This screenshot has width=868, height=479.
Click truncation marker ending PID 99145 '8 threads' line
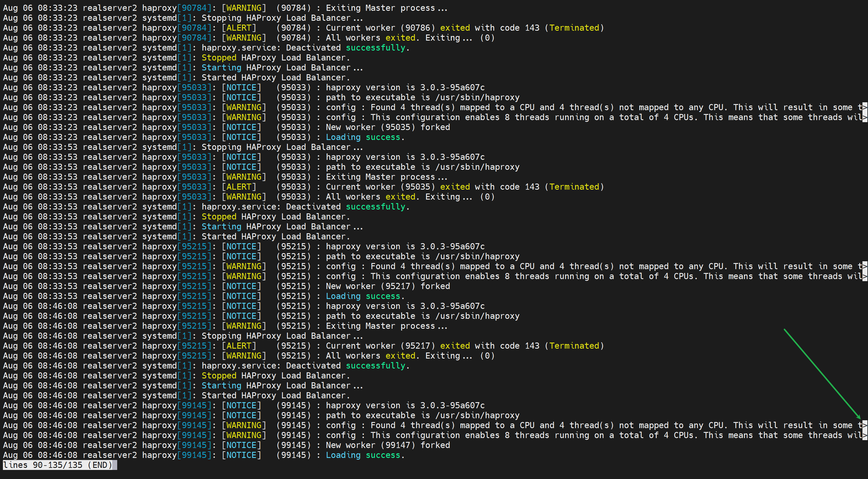(x=864, y=435)
